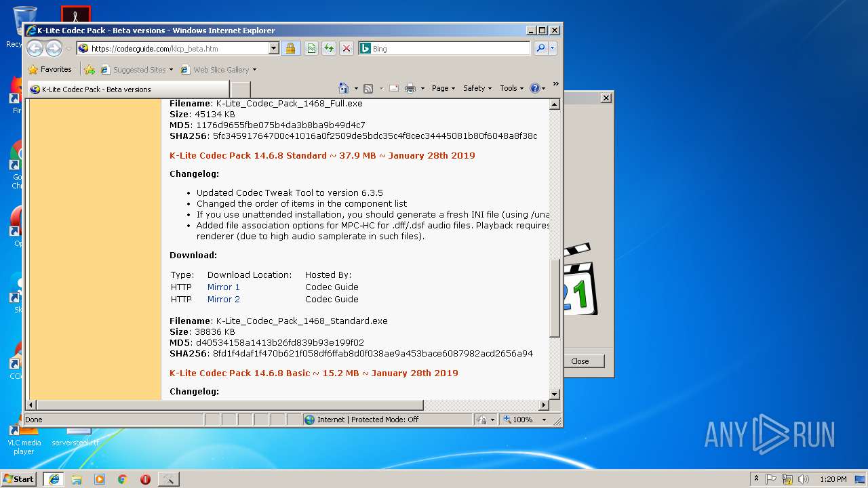Expand the Home button dropdown arrow

pyautogui.click(x=356, y=88)
